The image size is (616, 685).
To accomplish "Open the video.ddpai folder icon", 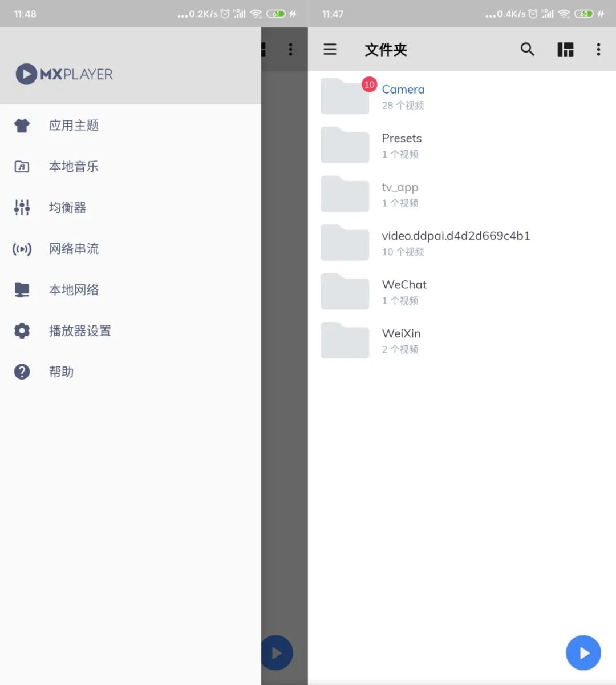I will coord(345,243).
